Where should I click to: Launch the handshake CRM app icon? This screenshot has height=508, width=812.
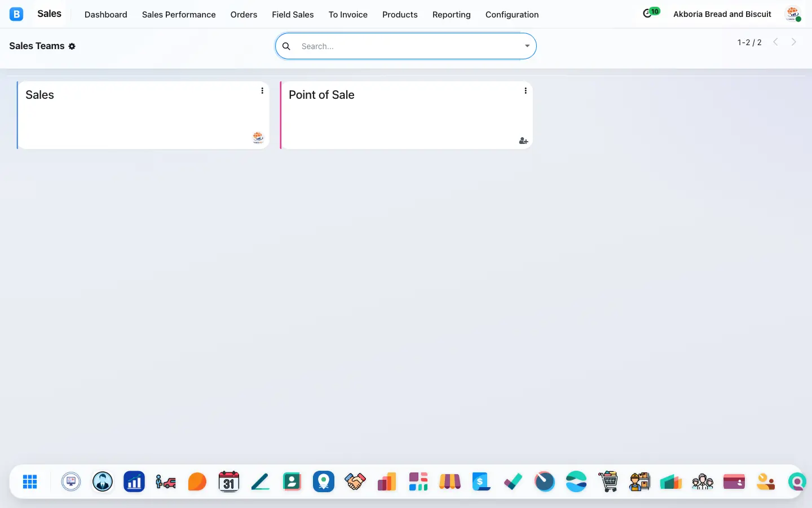(355, 481)
